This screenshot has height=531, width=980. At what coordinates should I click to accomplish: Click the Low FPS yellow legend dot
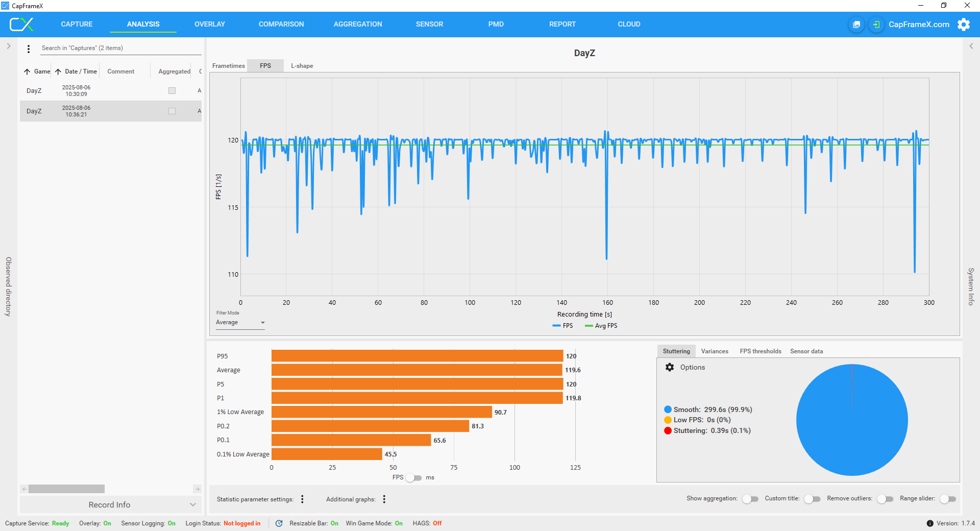coord(668,420)
